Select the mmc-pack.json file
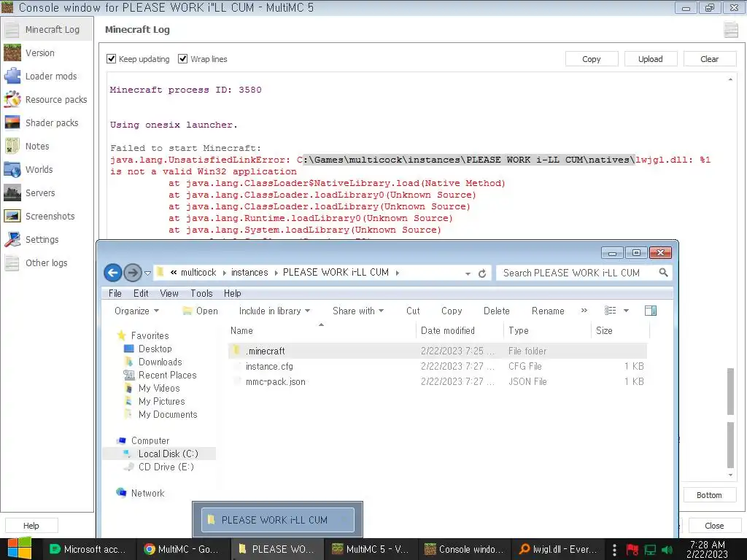Image resolution: width=747 pixels, height=560 pixels. (438, 381)
